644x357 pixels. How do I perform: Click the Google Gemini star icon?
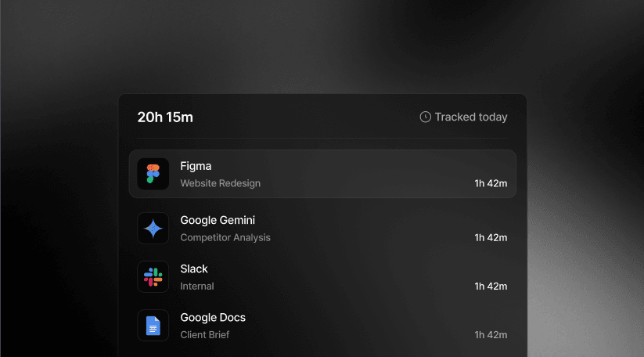pos(153,228)
